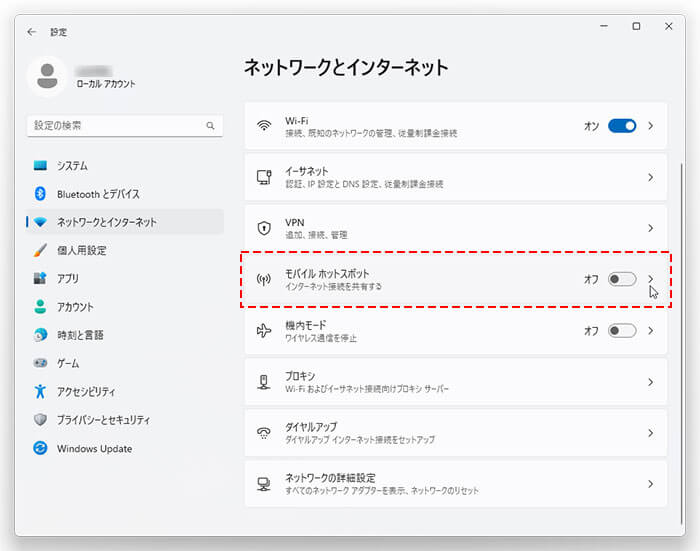
Task: Click the 時刻と言語 globe clock icon
Action: coord(40,334)
